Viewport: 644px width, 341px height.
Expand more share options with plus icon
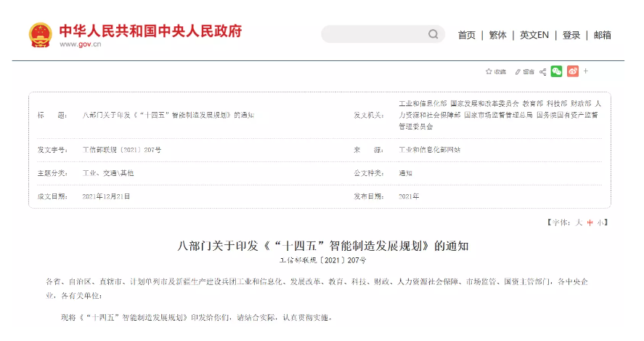pyautogui.click(x=586, y=71)
